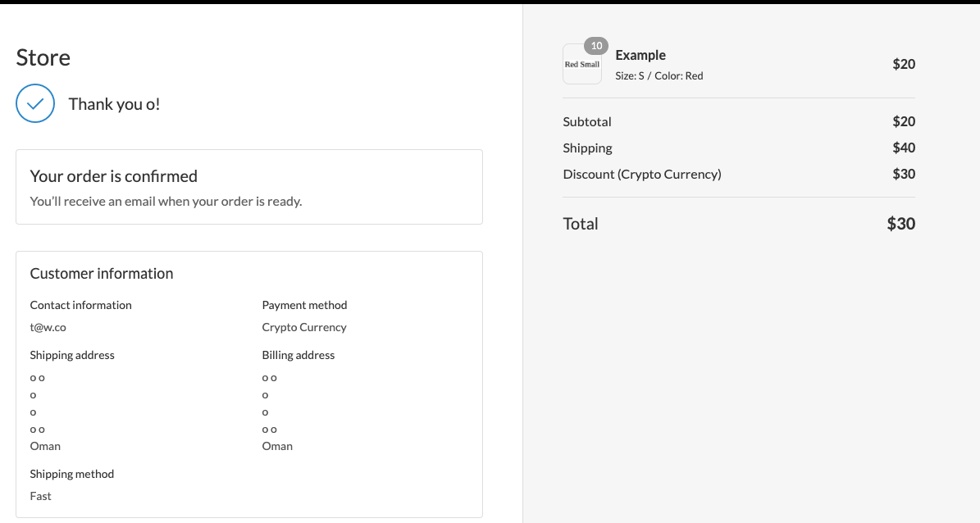Screen dimensions: 980x523
Task: Click the email notification message text
Action: coord(166,201)
